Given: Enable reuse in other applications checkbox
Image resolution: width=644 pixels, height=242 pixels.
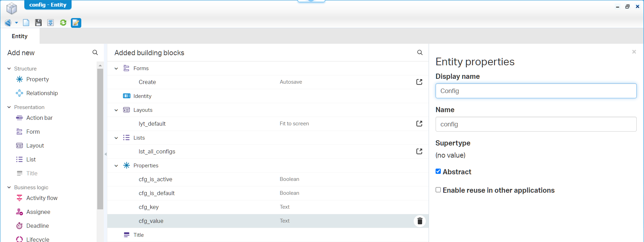Looking at the screenshot, I should 438,190.
